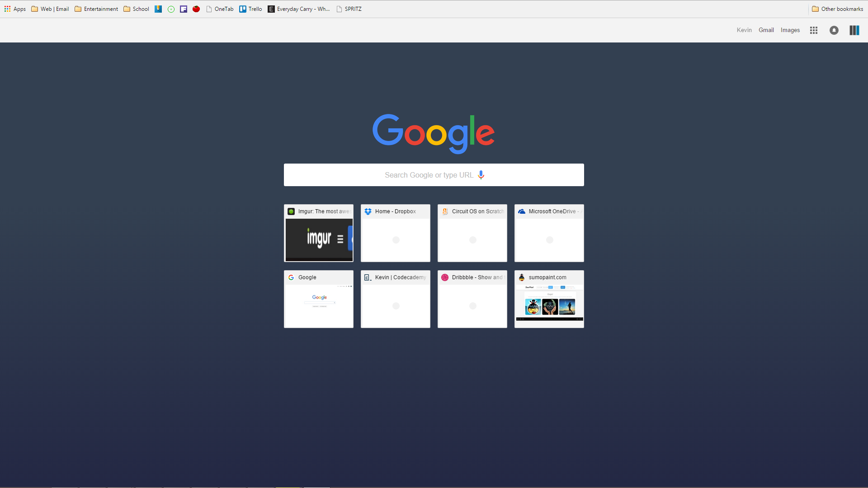Open the Web | Email folder
868x488 pixels.
[x=50, y=9]
